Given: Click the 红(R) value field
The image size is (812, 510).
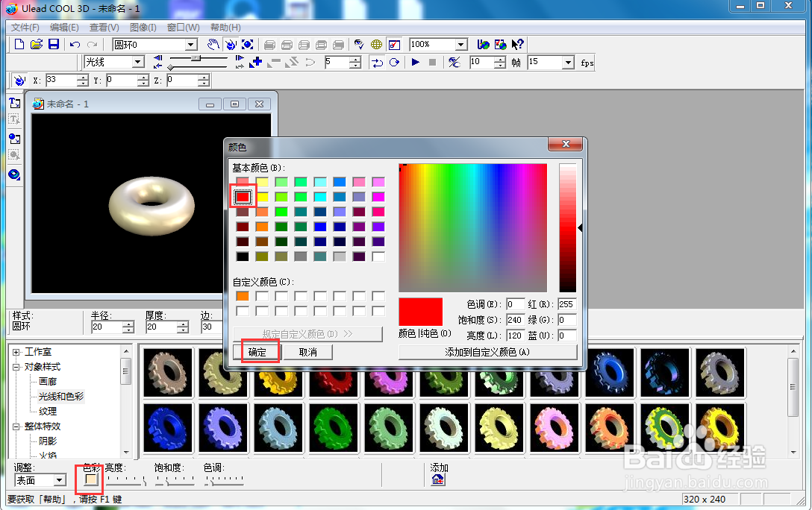Looking at the screenshot, I should (566, 304).
